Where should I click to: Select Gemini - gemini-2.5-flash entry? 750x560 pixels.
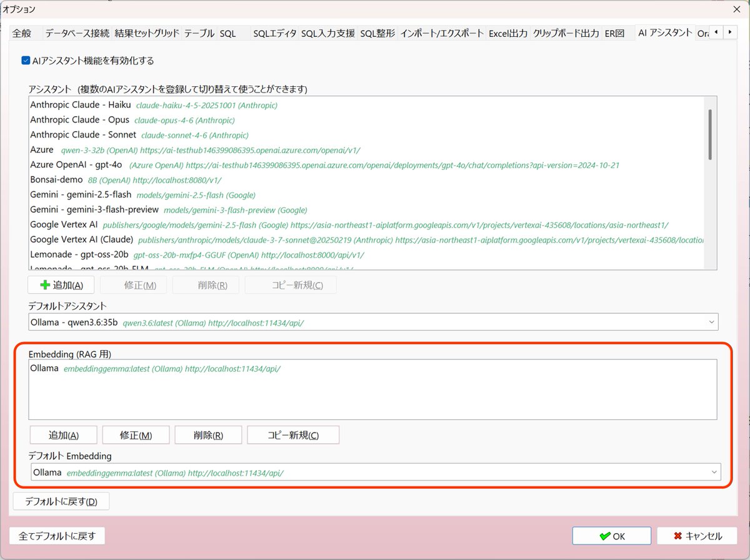367,195
